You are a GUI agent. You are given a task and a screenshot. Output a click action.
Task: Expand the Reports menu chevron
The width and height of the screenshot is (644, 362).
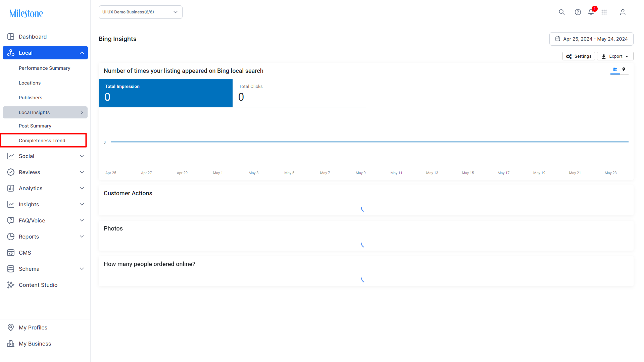tap(82, 237)
